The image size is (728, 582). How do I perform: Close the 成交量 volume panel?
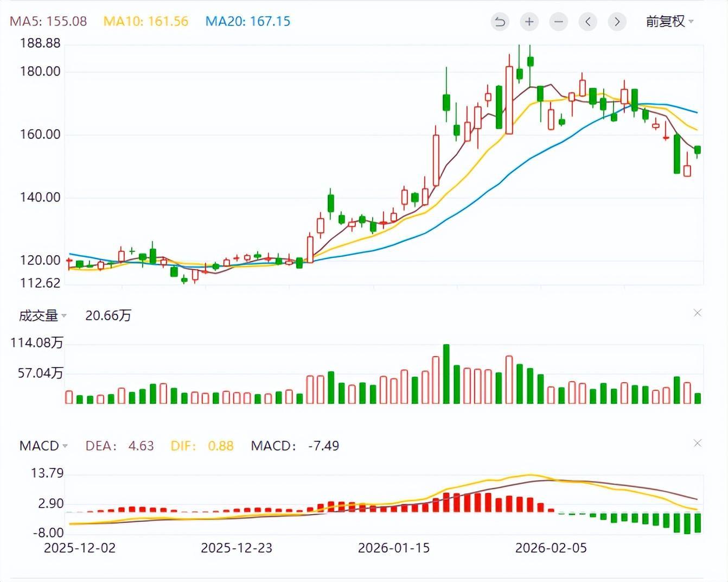698,313
